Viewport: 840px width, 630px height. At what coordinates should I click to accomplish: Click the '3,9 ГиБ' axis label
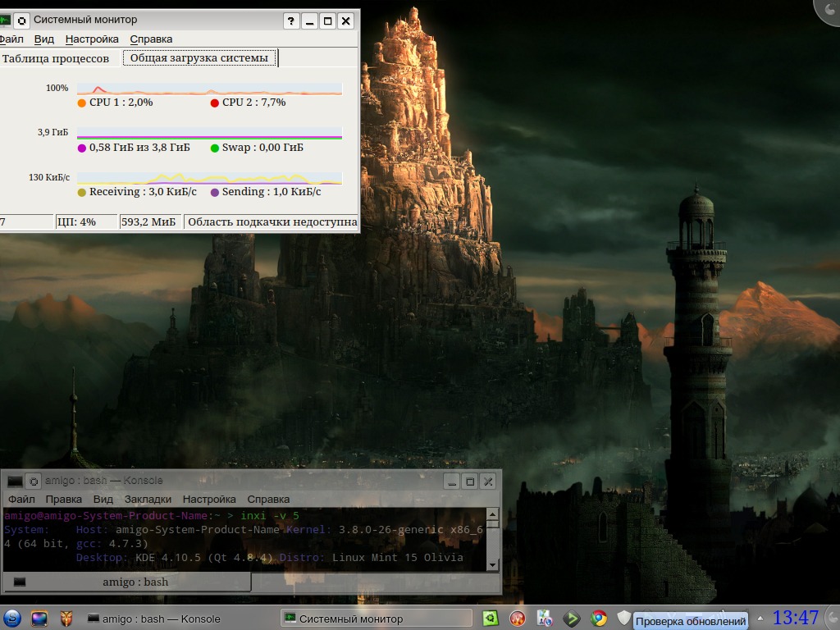pyautogui.click(x=53, y=132)
